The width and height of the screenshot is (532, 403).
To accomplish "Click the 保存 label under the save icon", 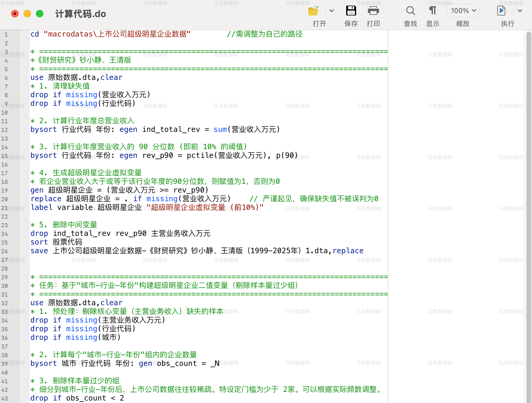I will 351,24.
